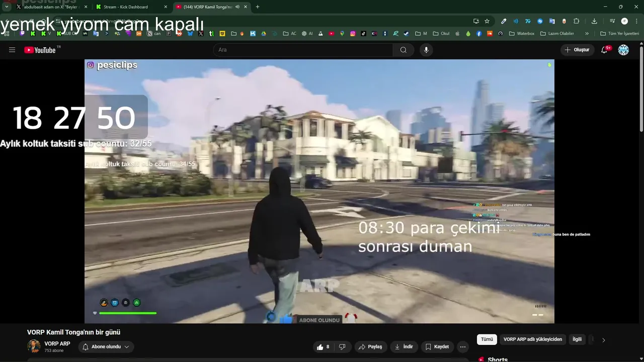
Task: Open the Waterbox bookmarks folder
Action: coord(522,34)
